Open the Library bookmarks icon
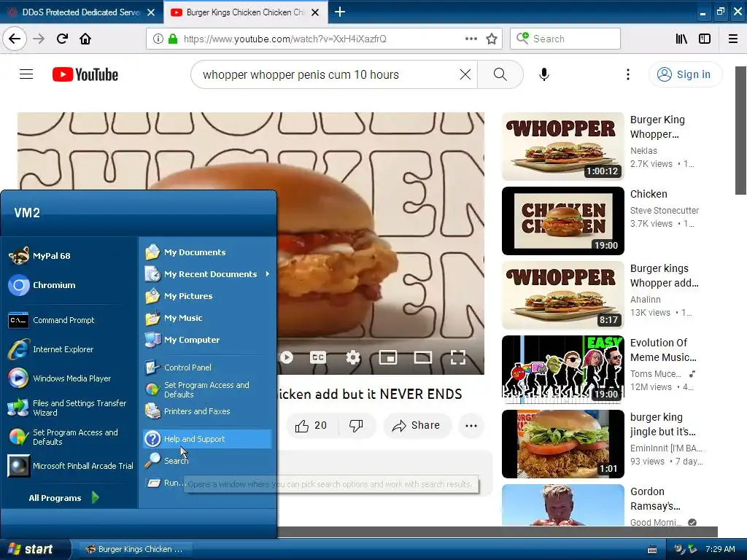The width and height of the screenshot is (747, 560). point(682,39)
